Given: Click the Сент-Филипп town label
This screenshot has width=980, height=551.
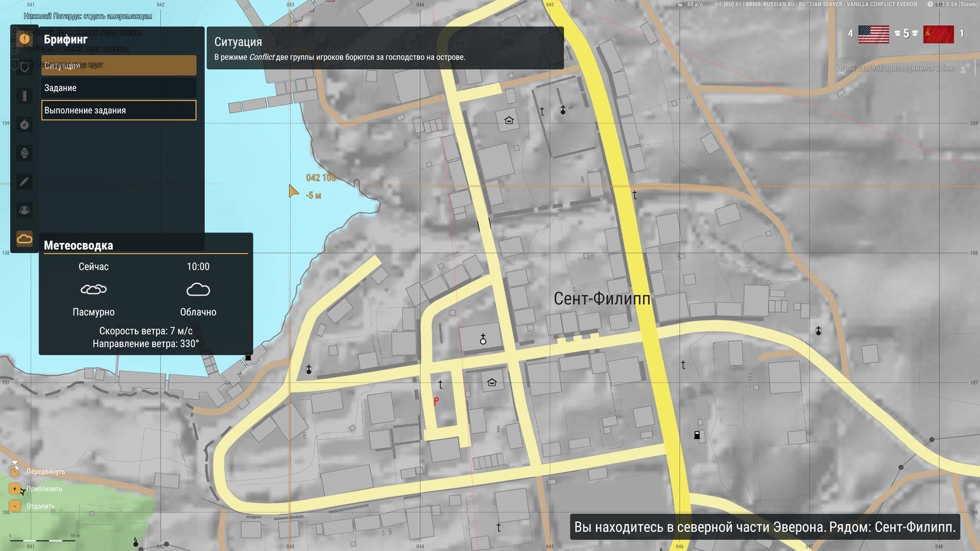Looking at the screenshot, I should [602, 299].
